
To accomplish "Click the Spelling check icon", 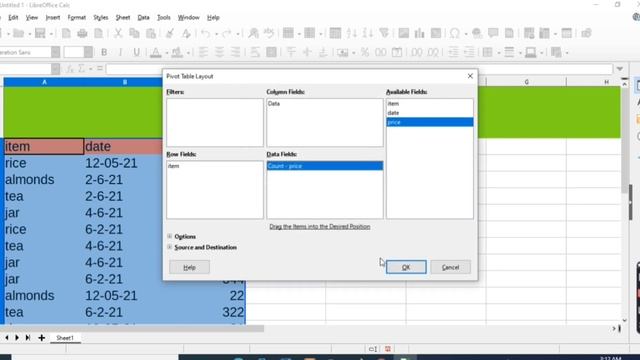I will (269, 33).
